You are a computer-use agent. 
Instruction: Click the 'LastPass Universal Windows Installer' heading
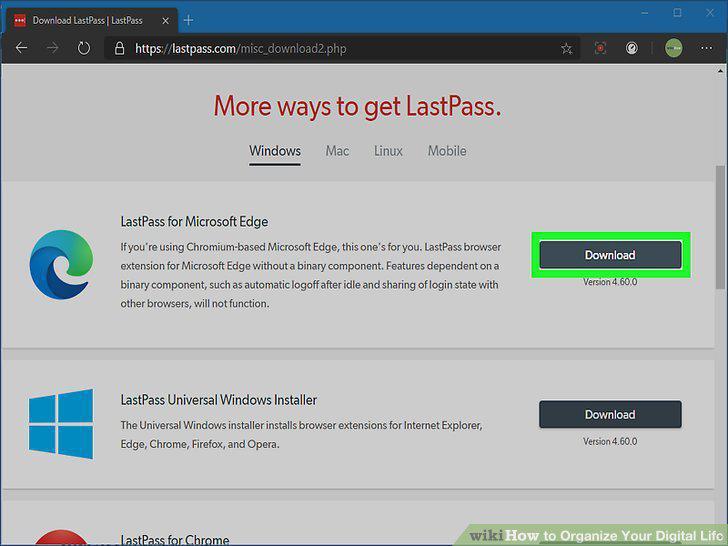(x=219, y=400)
